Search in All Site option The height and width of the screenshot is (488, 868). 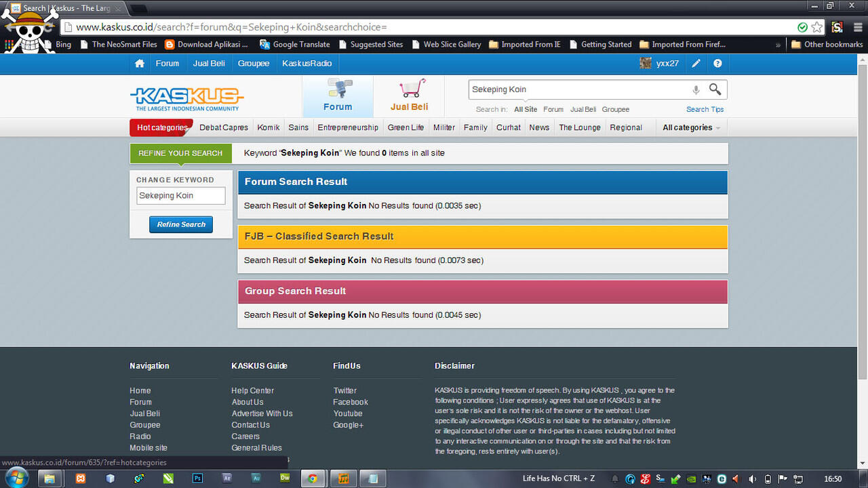tap(526, 109)
